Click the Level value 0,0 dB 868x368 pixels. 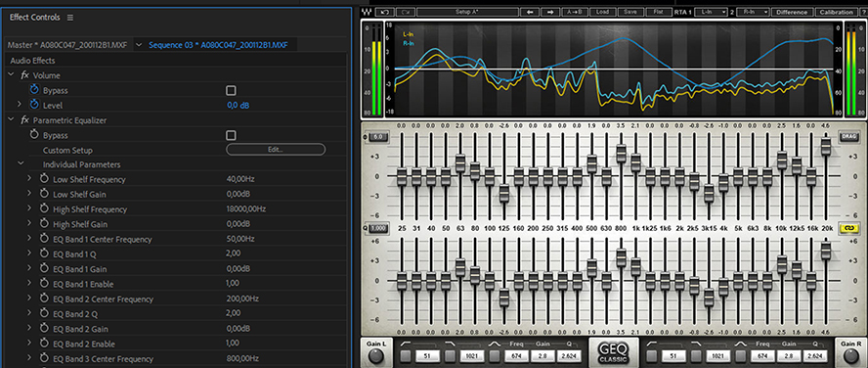239,106
